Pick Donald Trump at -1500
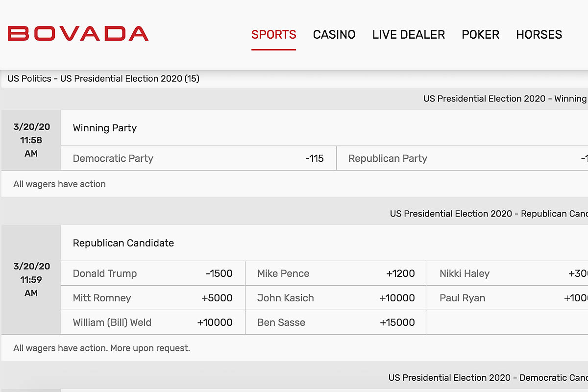 [x=153, y=273]
